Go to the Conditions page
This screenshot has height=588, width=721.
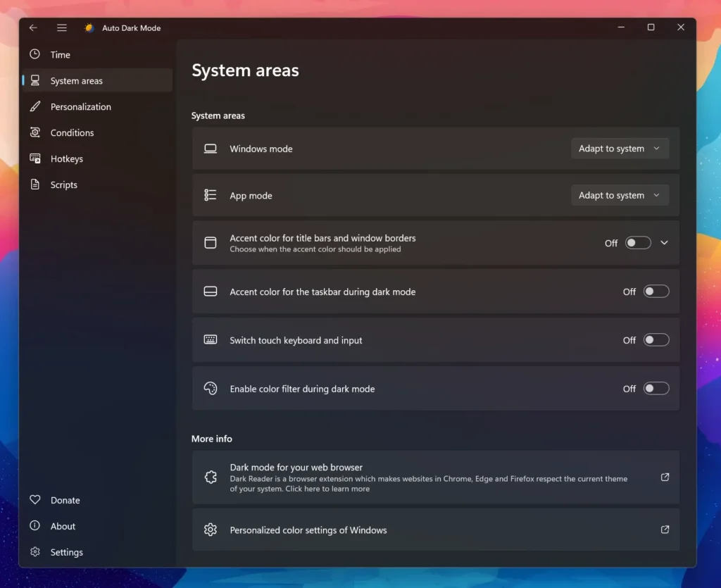(72, 132)
